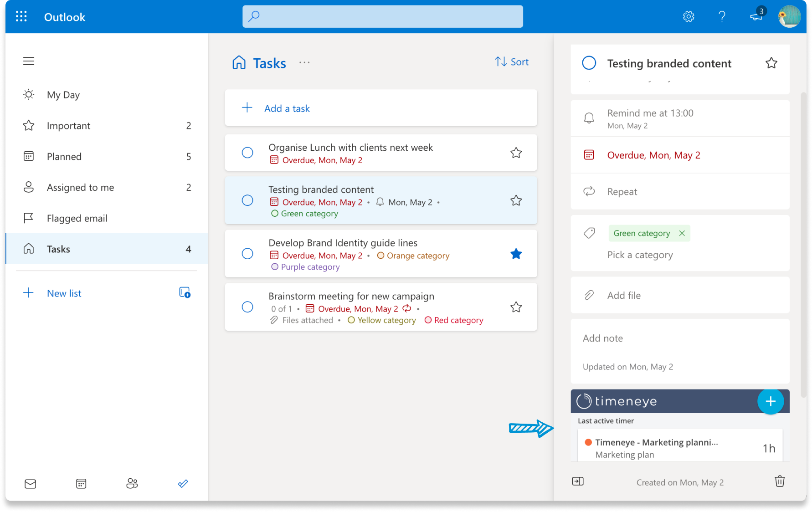Click the Orange category label
The width and height of the screenshot is (812, 512).
coord(413,256)
